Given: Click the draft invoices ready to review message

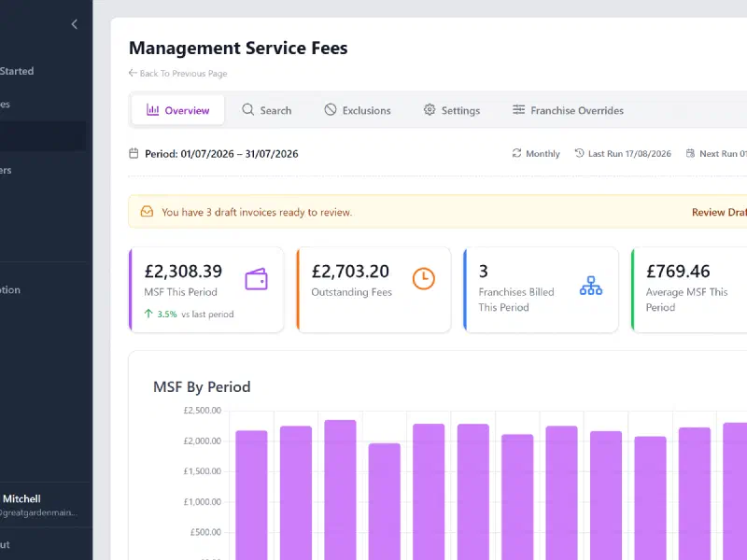Looking at the screenshot, I should pyautogui.click(x=257, y=213).
